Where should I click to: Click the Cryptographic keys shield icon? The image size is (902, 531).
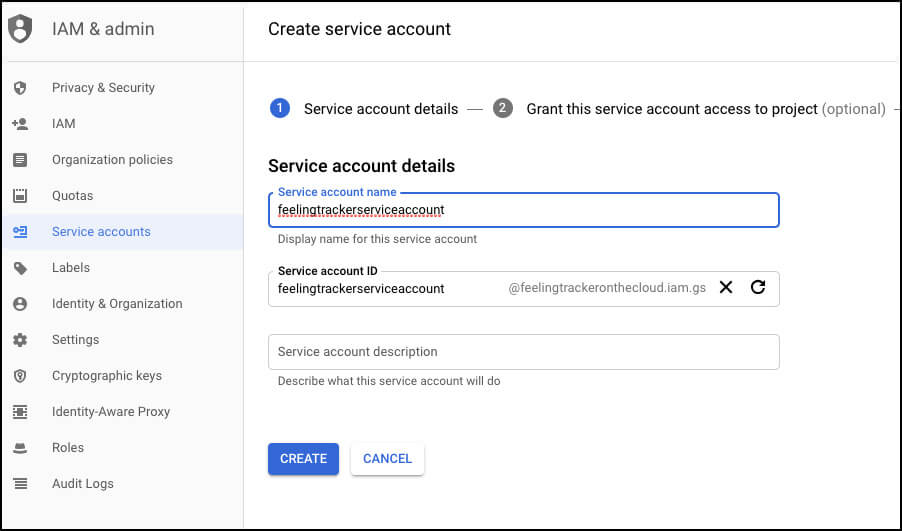pos(20,376)
